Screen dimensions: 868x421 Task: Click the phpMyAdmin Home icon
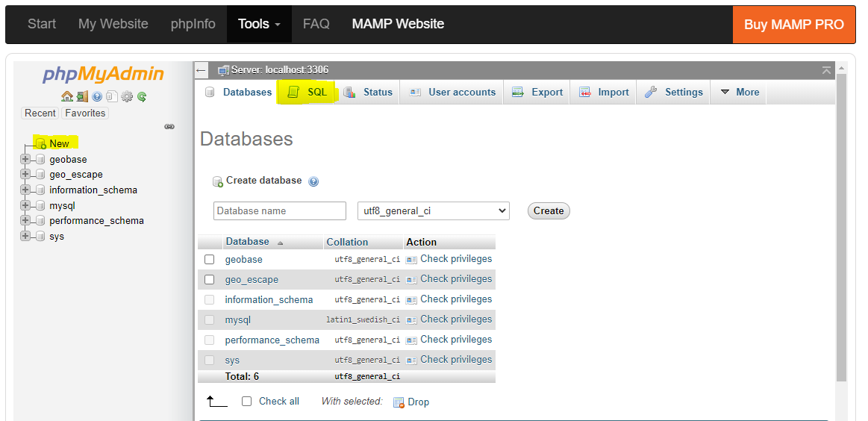(67, 97)
